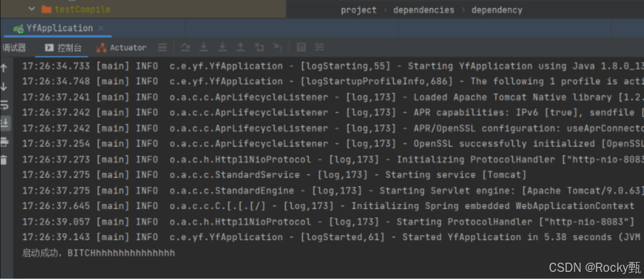Clear console with the trash icon
644x279 pixels.
click(x=4, y=159)
